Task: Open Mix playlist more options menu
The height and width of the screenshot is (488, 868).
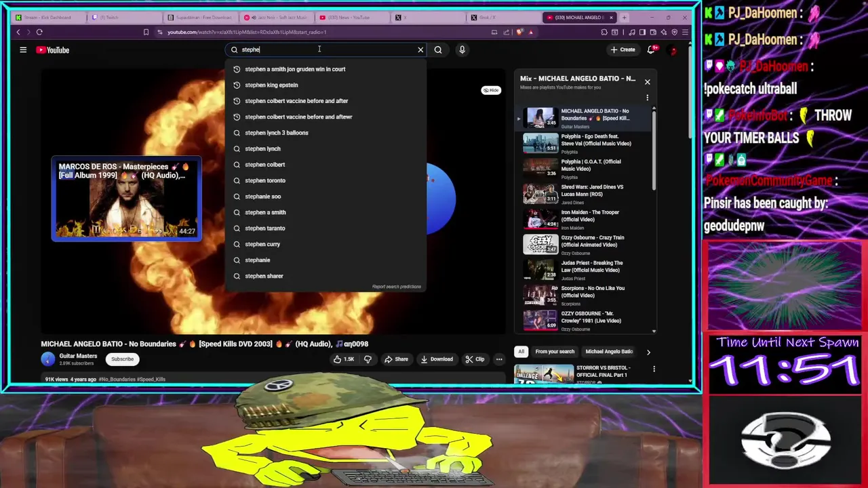Action: [647, 98]
